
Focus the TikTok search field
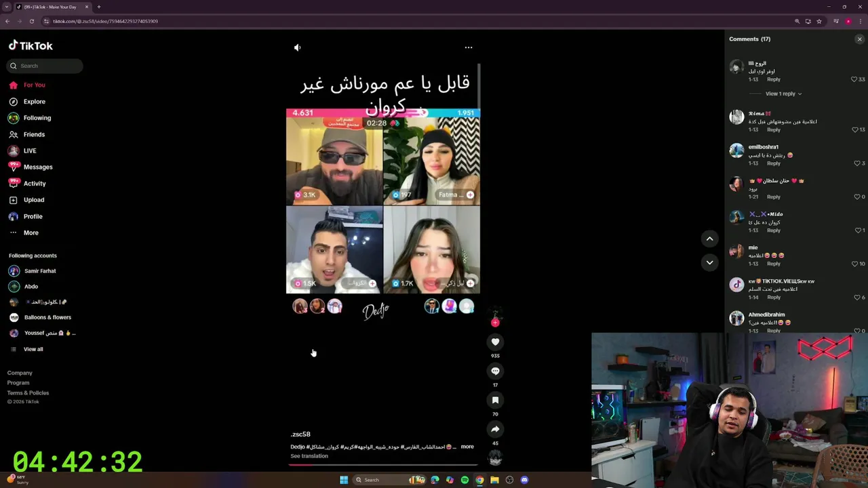point(45,66)
